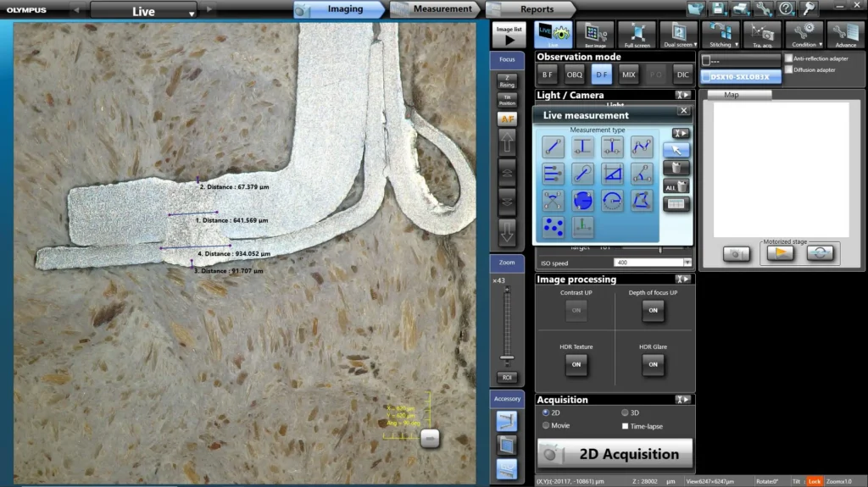Screen dimensions: 868x487
Task: Select the parallel lines distance tool
Action: (612, 147)
